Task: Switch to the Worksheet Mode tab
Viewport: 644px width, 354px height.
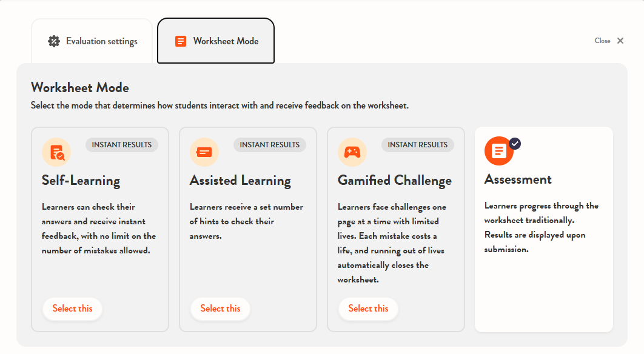Action: (x=216, y=41)
